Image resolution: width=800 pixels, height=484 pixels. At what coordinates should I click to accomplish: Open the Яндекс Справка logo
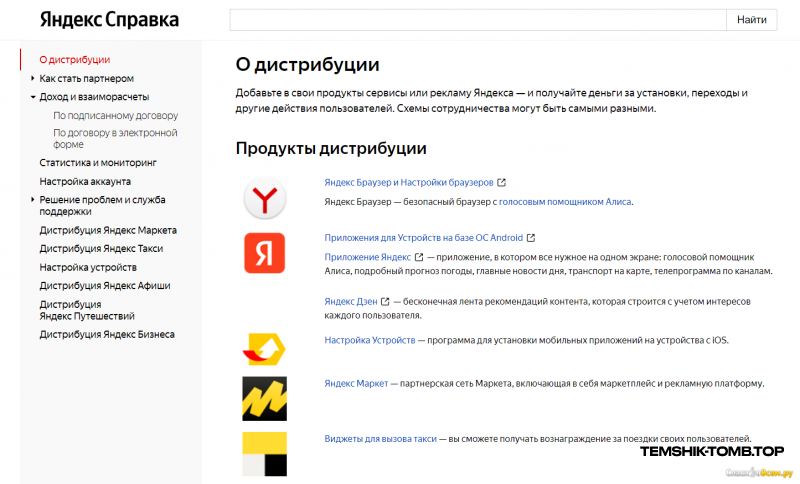point(109,20)
